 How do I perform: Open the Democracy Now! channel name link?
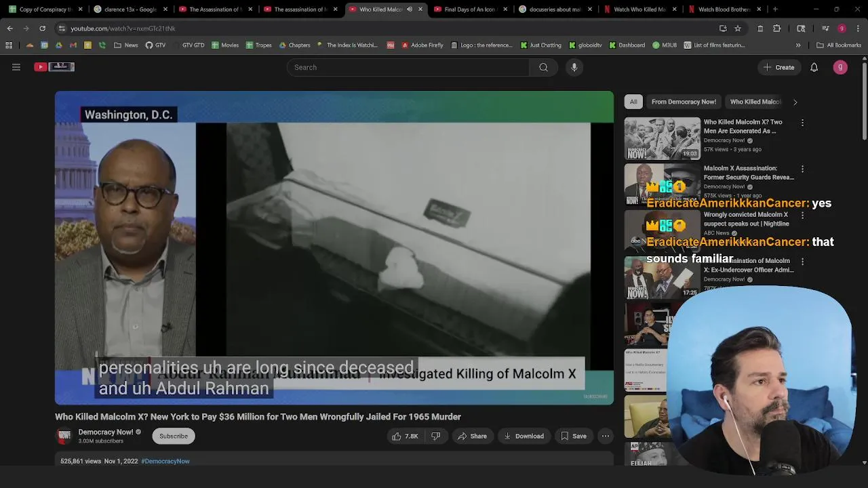(x=106, y=432)
